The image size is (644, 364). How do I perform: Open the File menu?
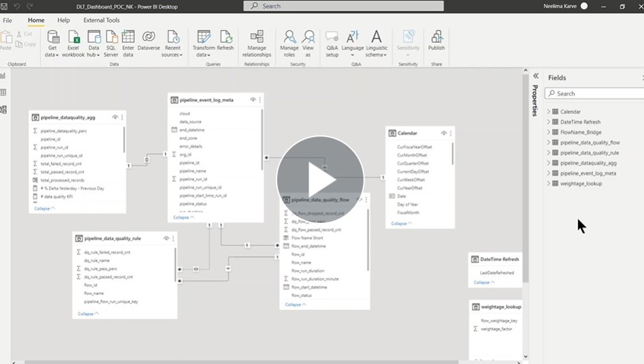(8, 20)
